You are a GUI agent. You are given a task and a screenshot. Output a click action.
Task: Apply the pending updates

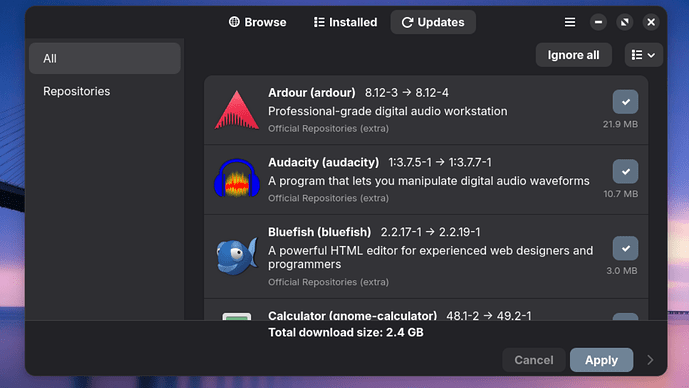(602, 360)
